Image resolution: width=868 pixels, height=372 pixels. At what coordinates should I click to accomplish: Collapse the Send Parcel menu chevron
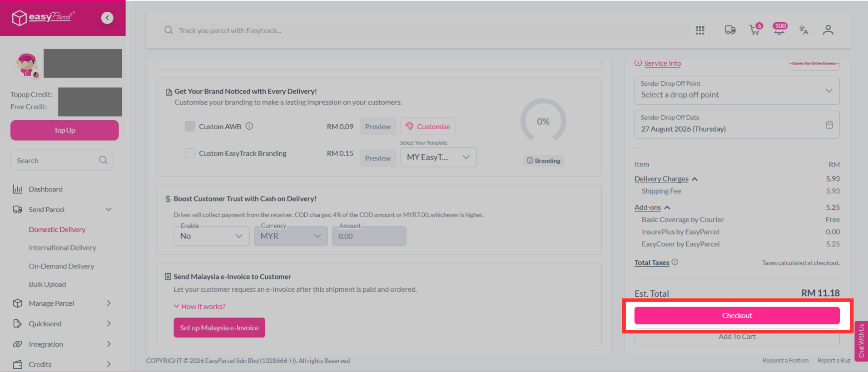(109, 209)
